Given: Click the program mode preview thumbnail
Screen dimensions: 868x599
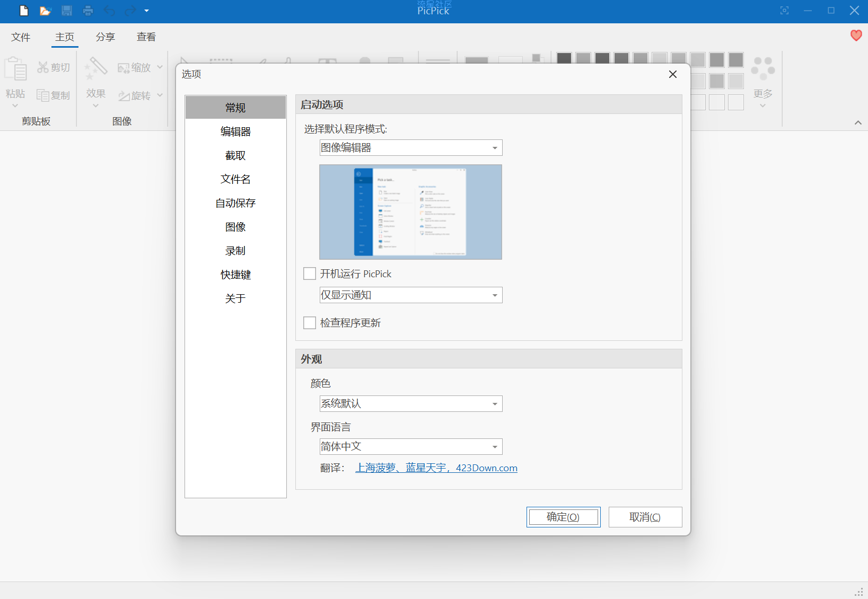Looking at the screenshot, I should (x=410, y=212).
